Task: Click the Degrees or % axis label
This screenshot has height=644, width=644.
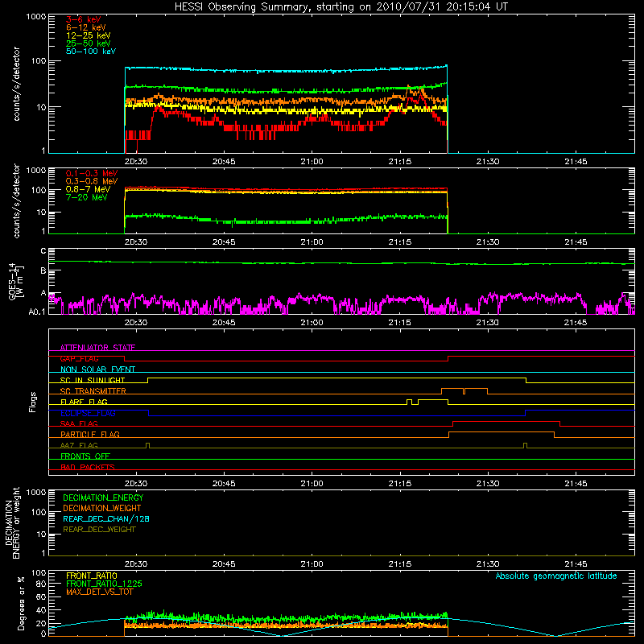Action: (21, 603)
